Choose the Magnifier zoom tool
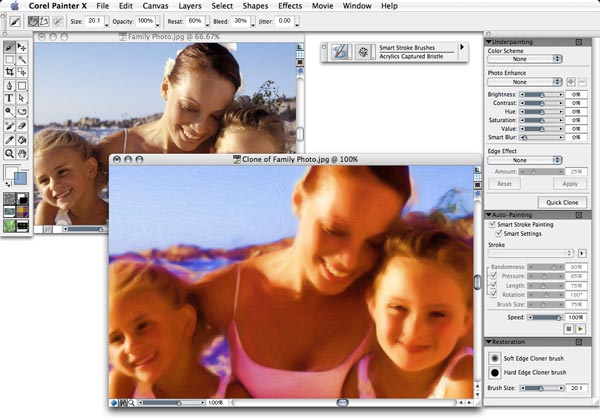 [x=10, y=153]
